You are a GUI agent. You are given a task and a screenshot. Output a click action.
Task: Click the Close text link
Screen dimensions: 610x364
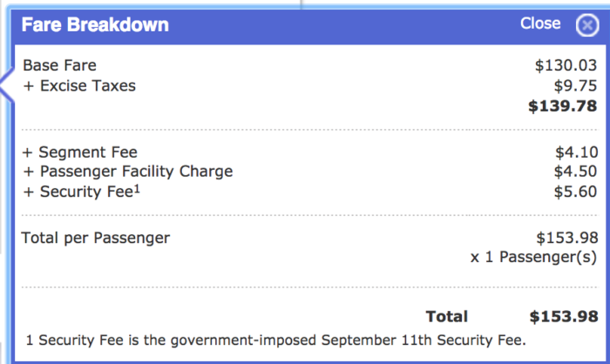coord(540,24)
